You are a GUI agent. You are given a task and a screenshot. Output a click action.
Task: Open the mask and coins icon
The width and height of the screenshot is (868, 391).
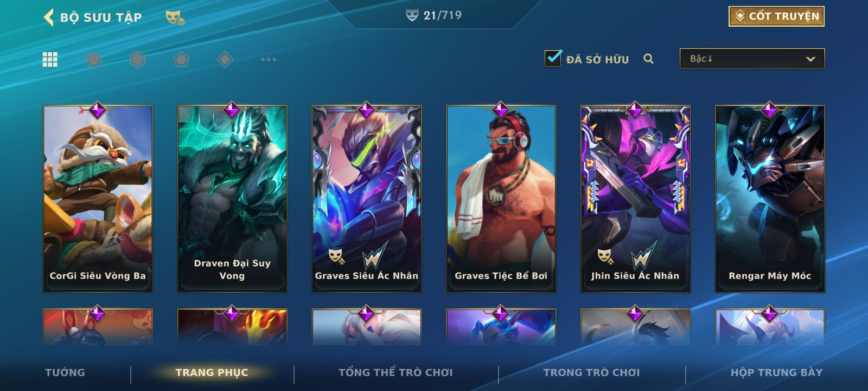175,17
